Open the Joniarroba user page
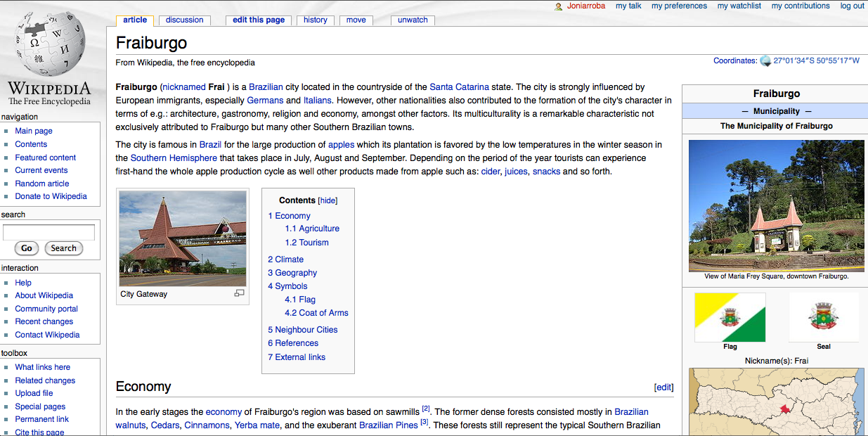868x436 pixels. pyautogui.click(x=588, y=6)
